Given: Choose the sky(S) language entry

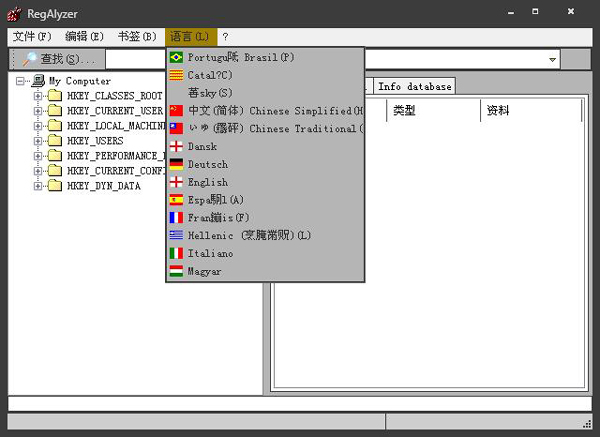Looking at the screenshot, I should 265,93.
